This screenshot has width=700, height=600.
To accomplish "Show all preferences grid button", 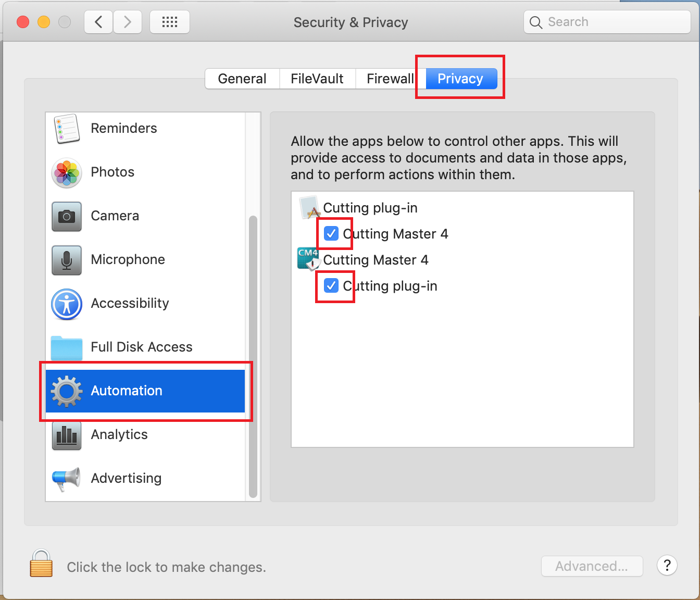I will pos(170,22).
